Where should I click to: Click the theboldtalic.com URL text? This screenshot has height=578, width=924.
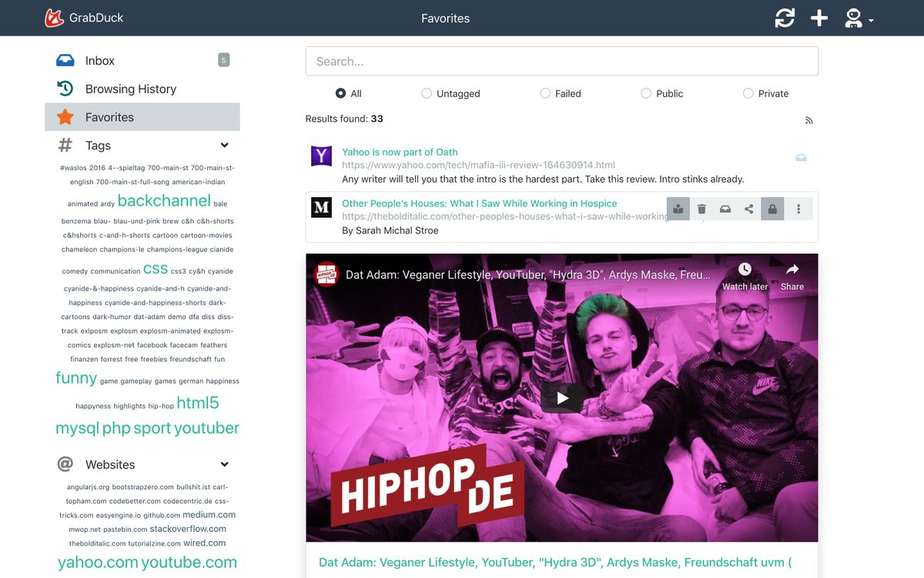tap(504, 217)
